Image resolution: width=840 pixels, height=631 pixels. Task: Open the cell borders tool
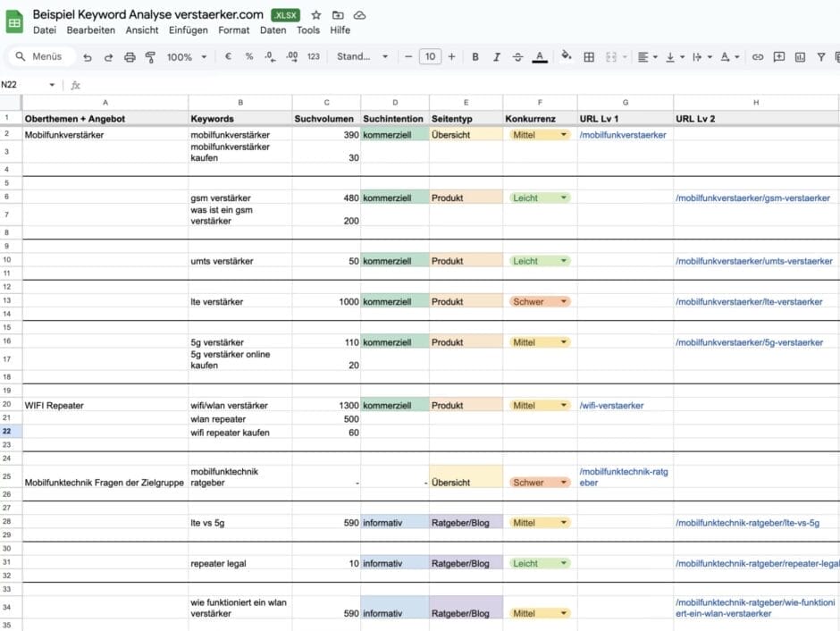pos(589,57)
